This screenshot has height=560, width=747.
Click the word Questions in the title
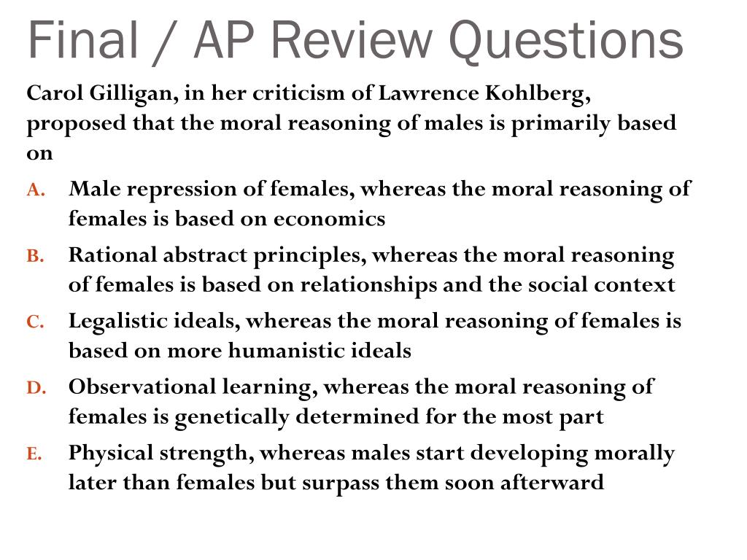(x=566, y=42)
